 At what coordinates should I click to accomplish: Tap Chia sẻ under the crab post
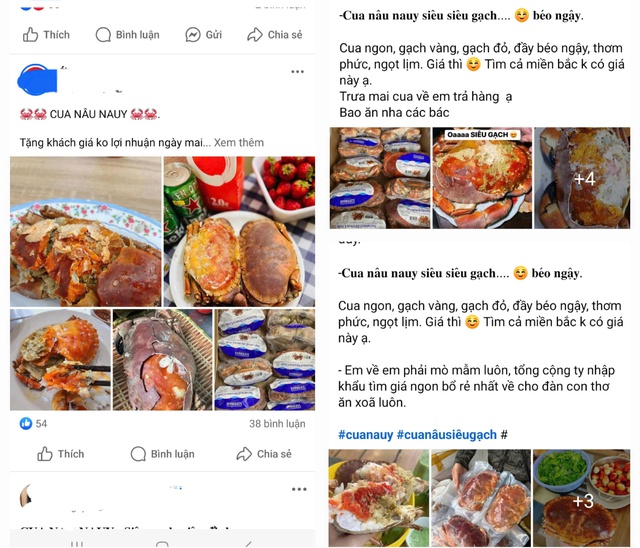pyautogui.click(x=264, y=454)
